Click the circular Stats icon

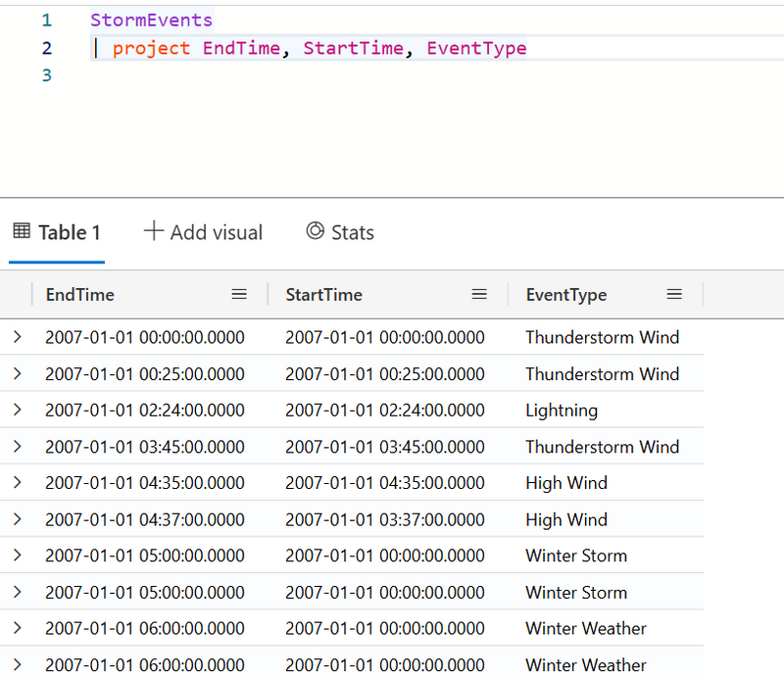tap(315, 230)
